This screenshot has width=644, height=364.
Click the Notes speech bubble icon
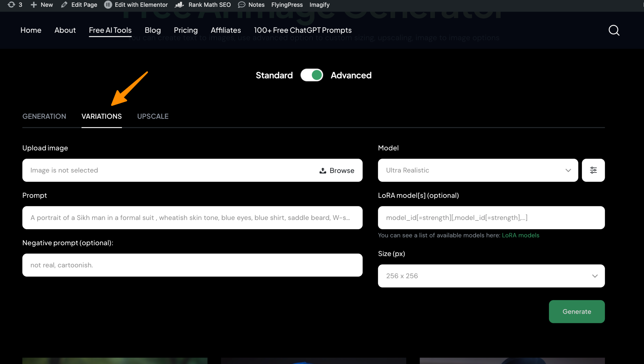[x=242, y=5]
